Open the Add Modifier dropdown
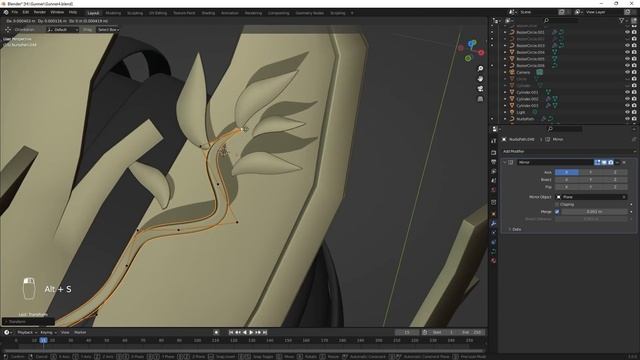The width and height of the screenshot is (640, 360). coord(569,151)
